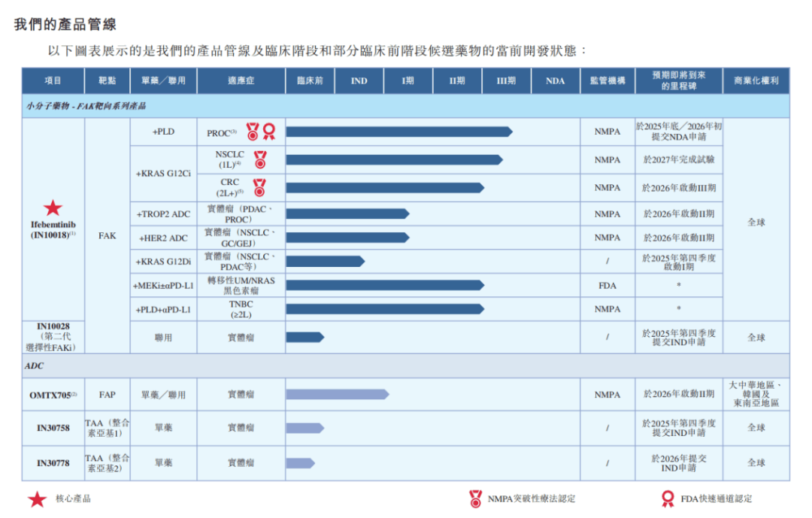Image resolution: width=812 pixels, height=518 pixels.
Task: Click the 核心產品 legend star icon
Action: [37, 498]
